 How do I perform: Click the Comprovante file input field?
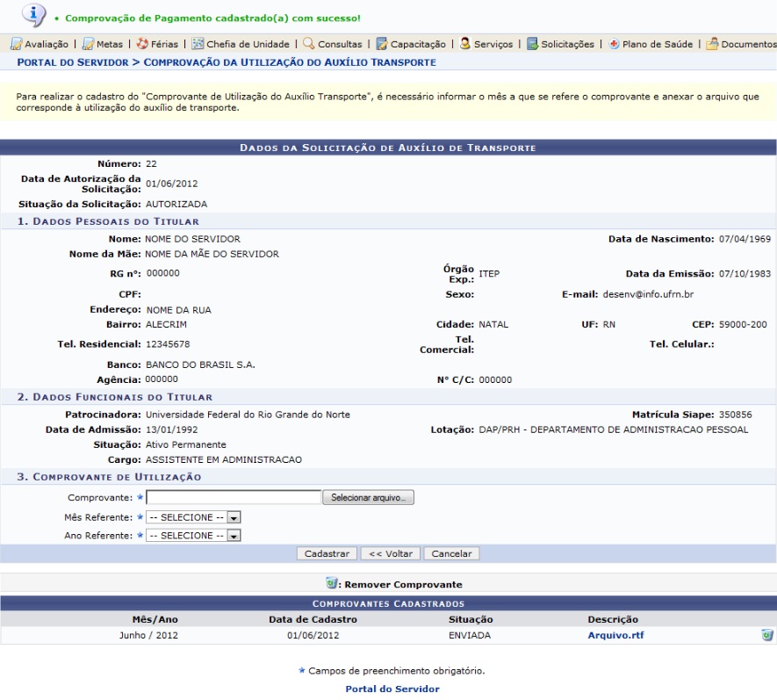tap(234, 498)
